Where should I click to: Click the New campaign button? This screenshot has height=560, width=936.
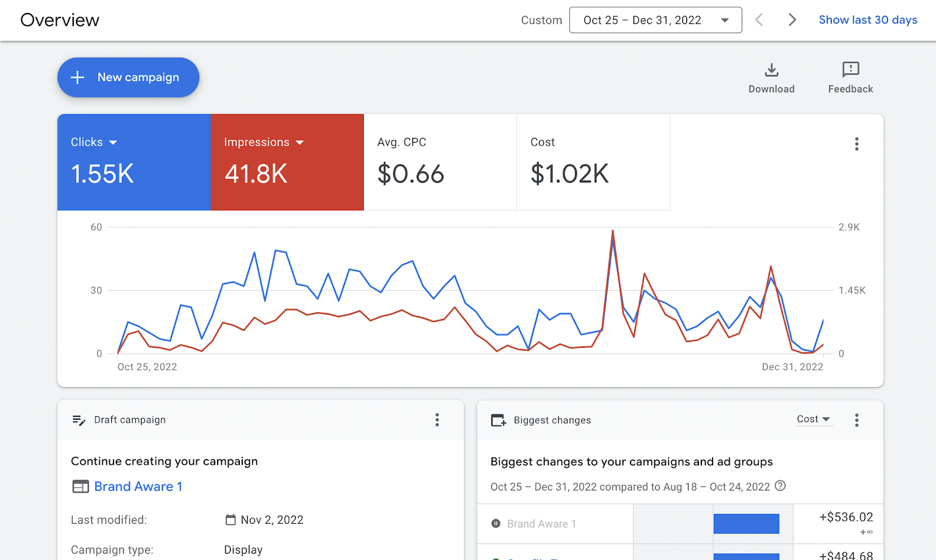(x=128, y=77)
